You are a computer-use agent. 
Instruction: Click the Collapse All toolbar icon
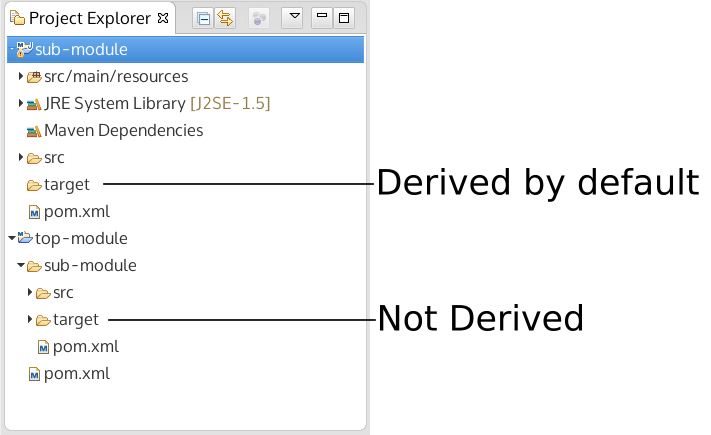202,18
